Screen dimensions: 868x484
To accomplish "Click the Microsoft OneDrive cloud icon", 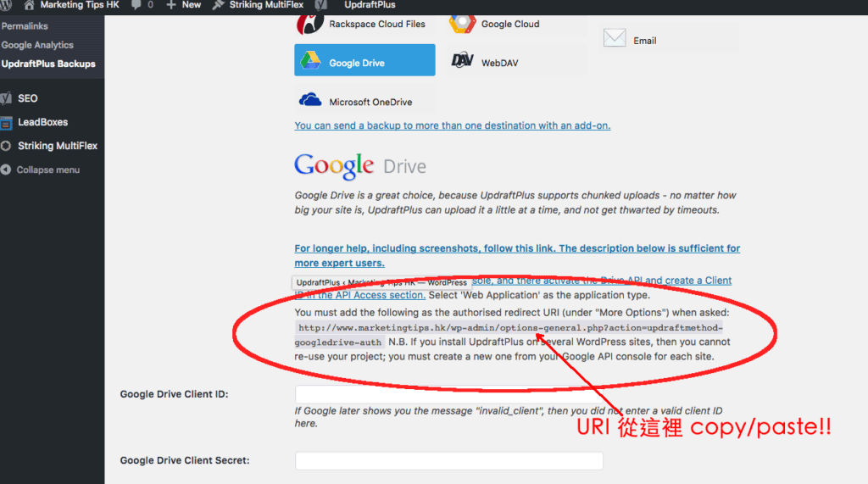I will pyautogui.click(x=310, y=100).
